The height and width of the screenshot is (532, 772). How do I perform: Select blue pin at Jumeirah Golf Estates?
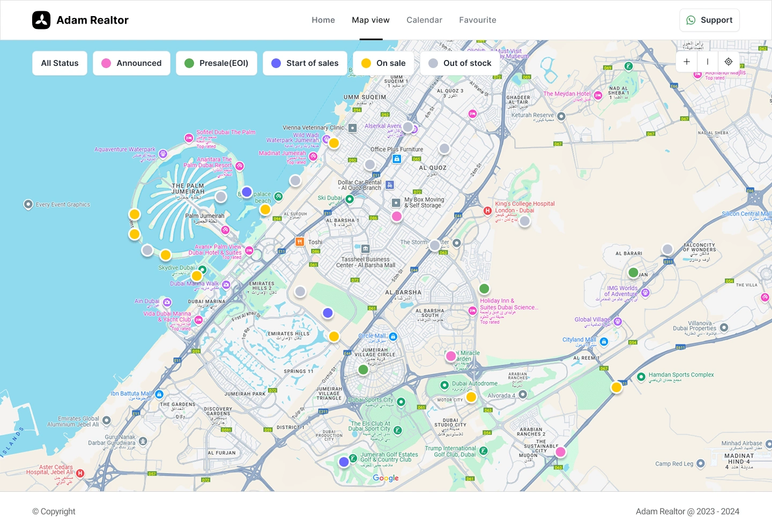344,462
